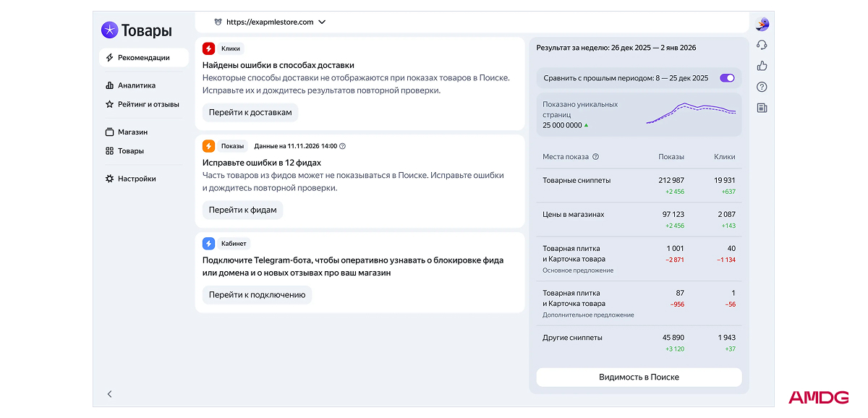
Task: Open Настройки in the sidebar
Action: 136,179
